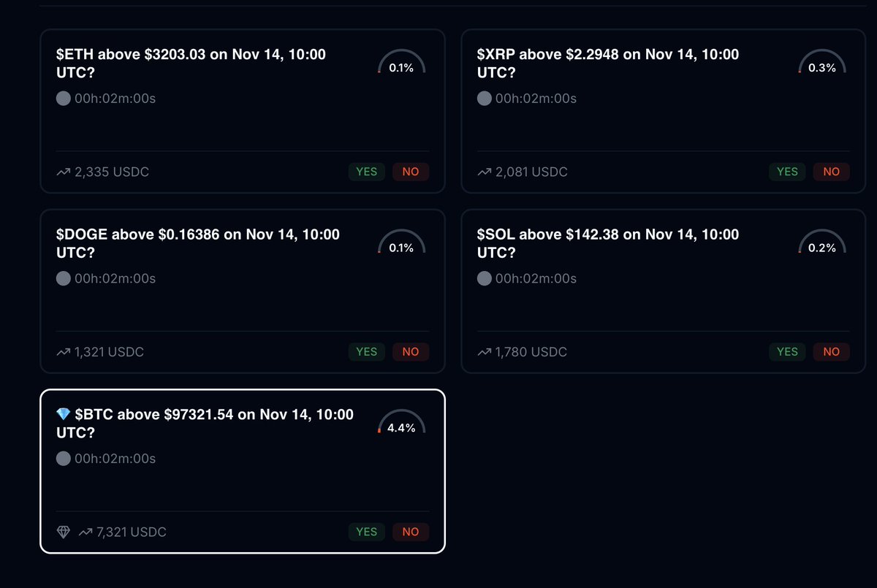Click NO on the $SOL market card
The image size is (877, 588).
[832, 351]
